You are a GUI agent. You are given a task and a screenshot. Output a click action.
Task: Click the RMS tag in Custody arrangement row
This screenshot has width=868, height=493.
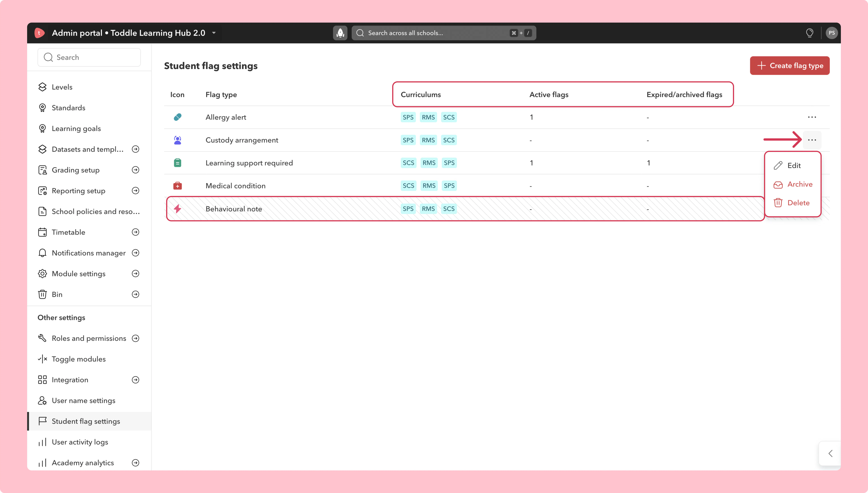[428, 140]
